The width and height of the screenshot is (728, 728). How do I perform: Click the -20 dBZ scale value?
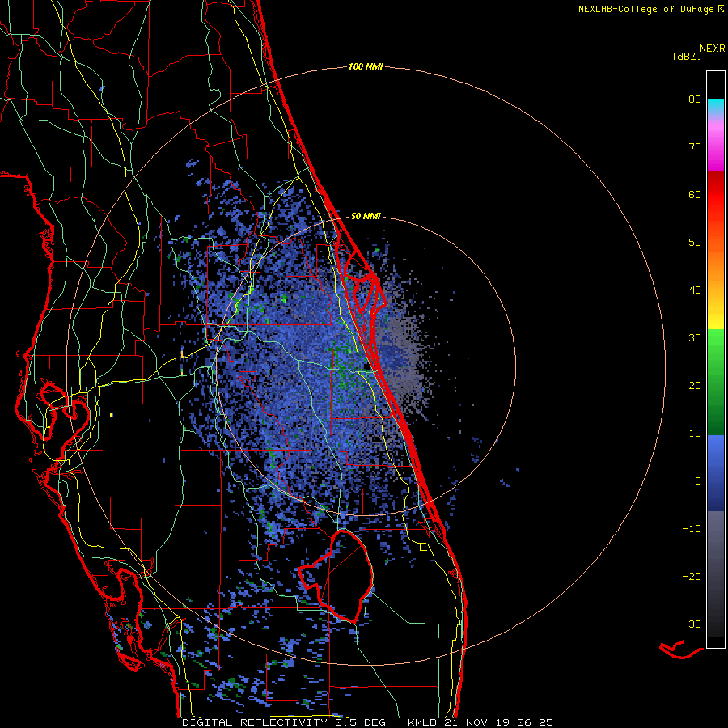[692, 577]
